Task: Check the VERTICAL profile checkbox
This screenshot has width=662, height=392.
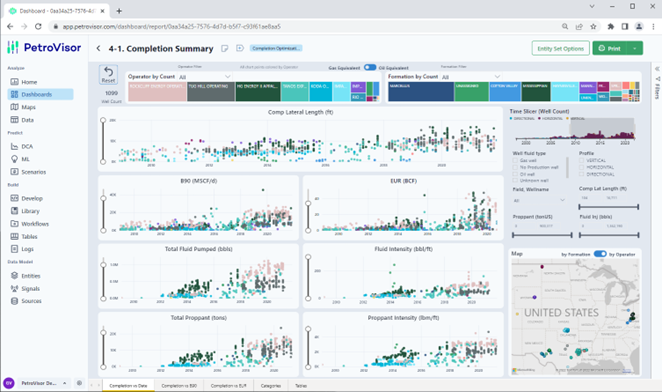Action: pyautogui.click(x=581, y=161)
